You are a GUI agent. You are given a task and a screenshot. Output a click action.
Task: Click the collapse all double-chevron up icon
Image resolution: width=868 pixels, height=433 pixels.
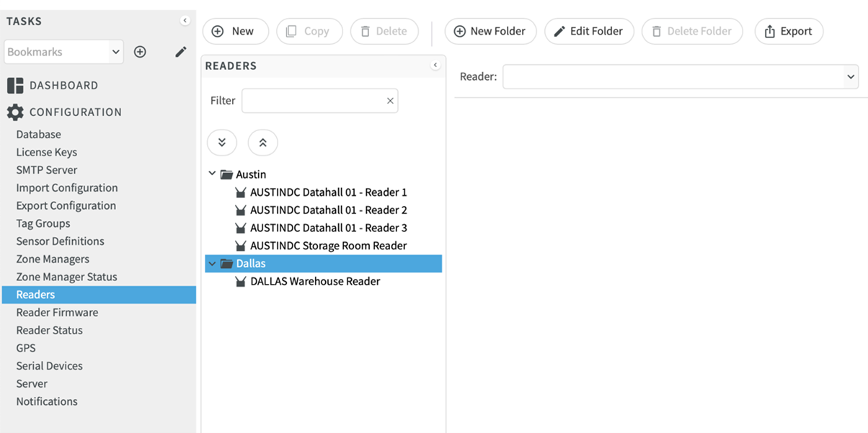(x=262, y=143)
